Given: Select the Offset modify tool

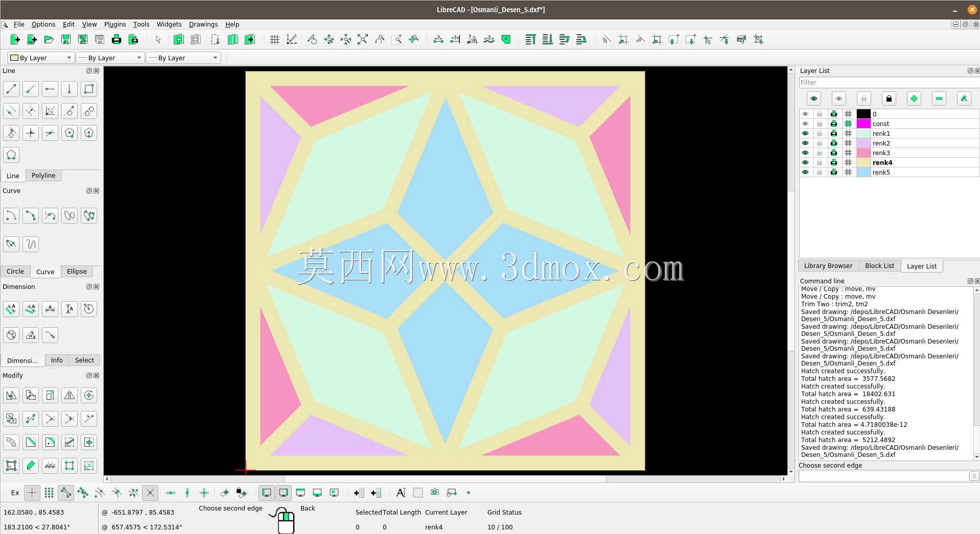Looking at the screenshot, I should [11, 442].
